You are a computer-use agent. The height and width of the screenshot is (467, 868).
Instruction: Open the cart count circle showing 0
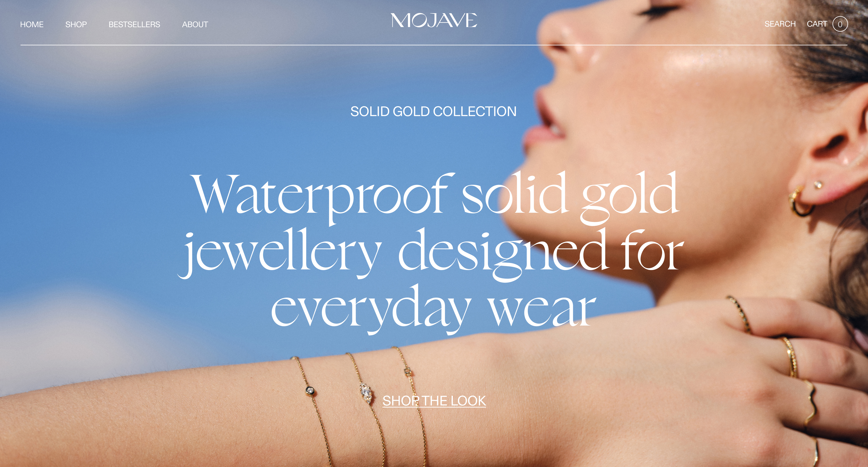click(x=840, y=24)
